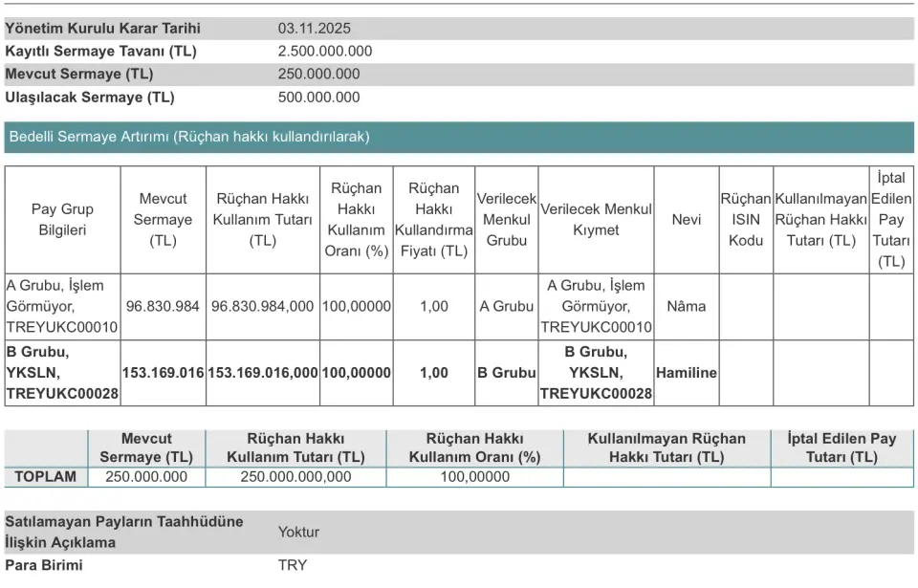The width and height of the screenshot is (918, 588).
Task: Click the Verilecek Menkul Kıymet column header
Action: [596, 220]
